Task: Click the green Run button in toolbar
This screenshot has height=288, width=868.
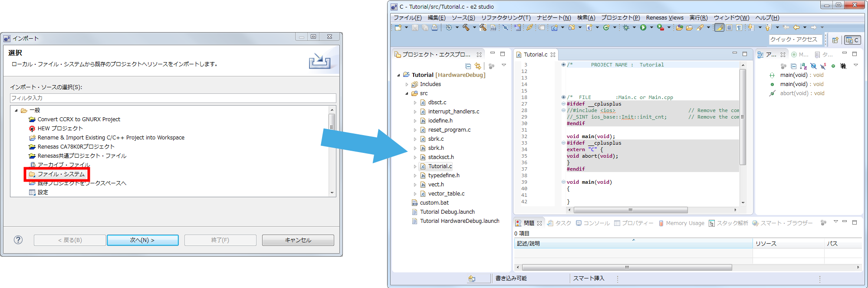Action: (643, 27)
